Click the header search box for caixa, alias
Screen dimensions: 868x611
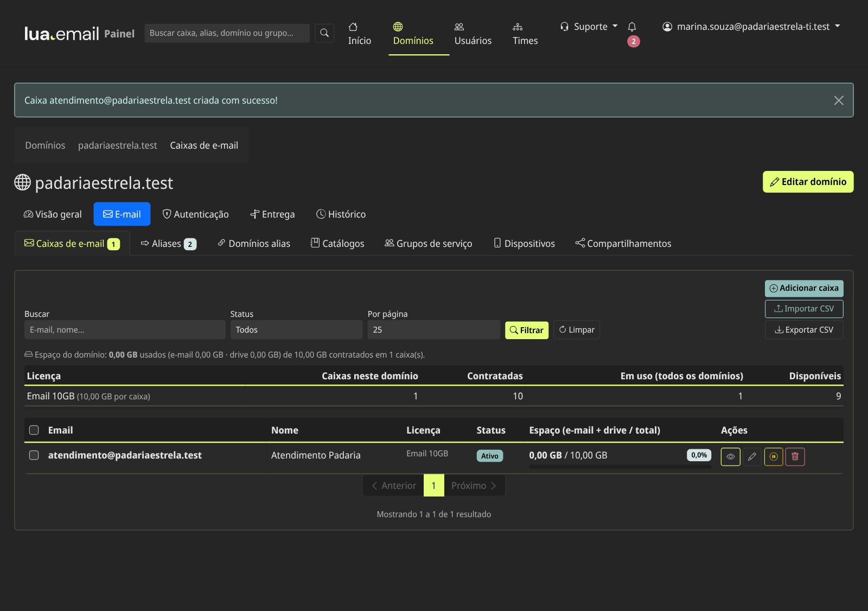227,33
